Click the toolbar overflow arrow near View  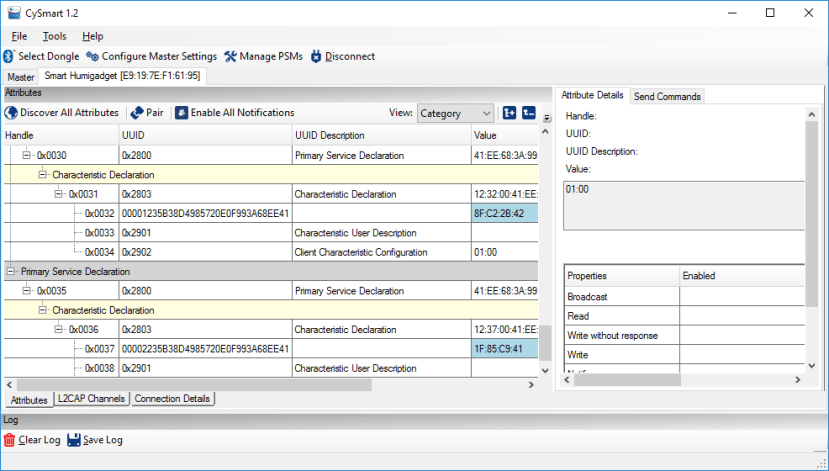547,118
